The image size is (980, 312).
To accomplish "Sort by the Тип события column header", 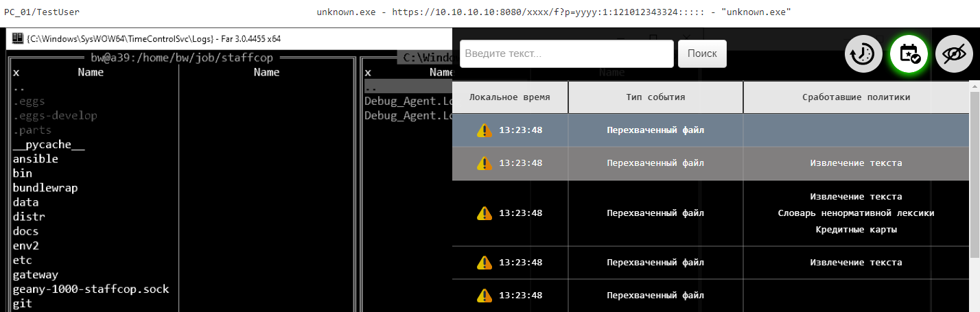I will [x=655, y=97].
